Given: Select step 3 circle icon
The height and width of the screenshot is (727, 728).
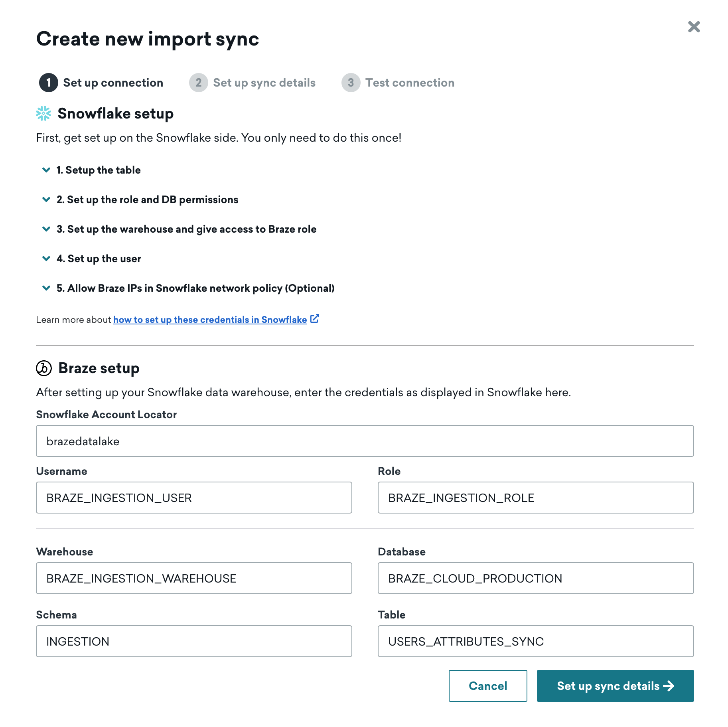Looking at the screenshot, I should 351,83.
